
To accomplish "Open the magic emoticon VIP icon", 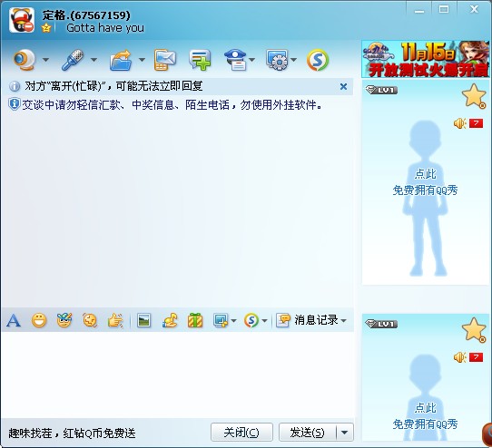I will (64, 320).
